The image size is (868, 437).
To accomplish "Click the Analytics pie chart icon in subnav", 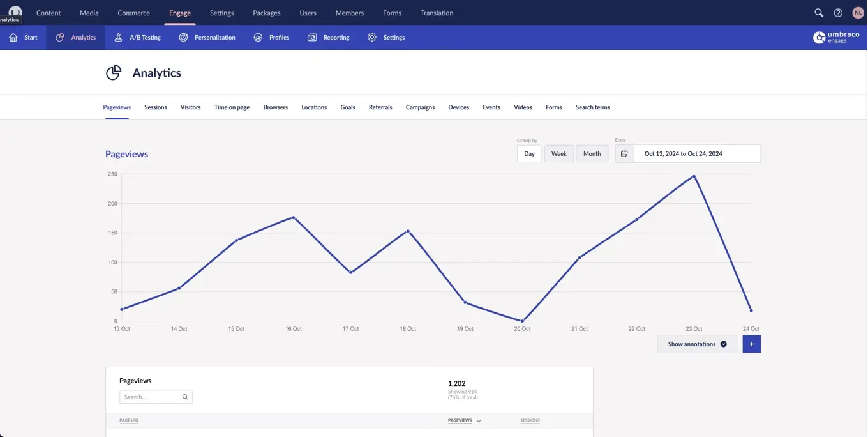I will [x=60, y=38].
